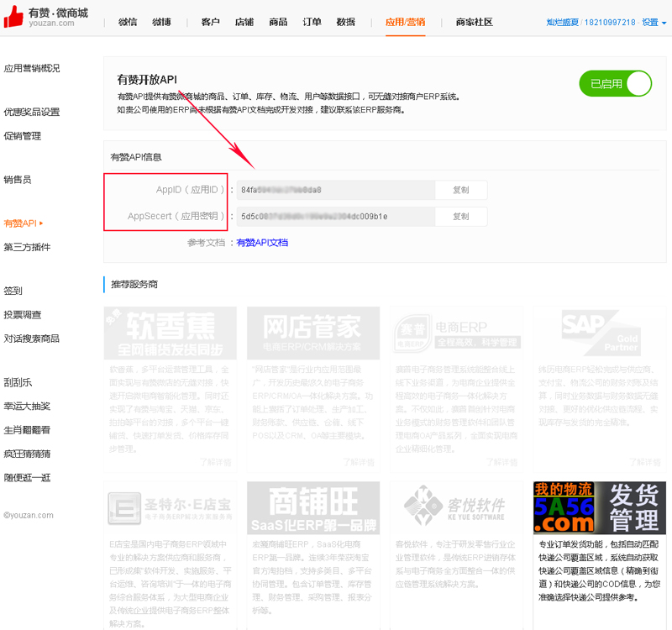This screenshot has height=630, width=672.
Task: Open 促销管理 in the sidebar
Action: (23, 136)
